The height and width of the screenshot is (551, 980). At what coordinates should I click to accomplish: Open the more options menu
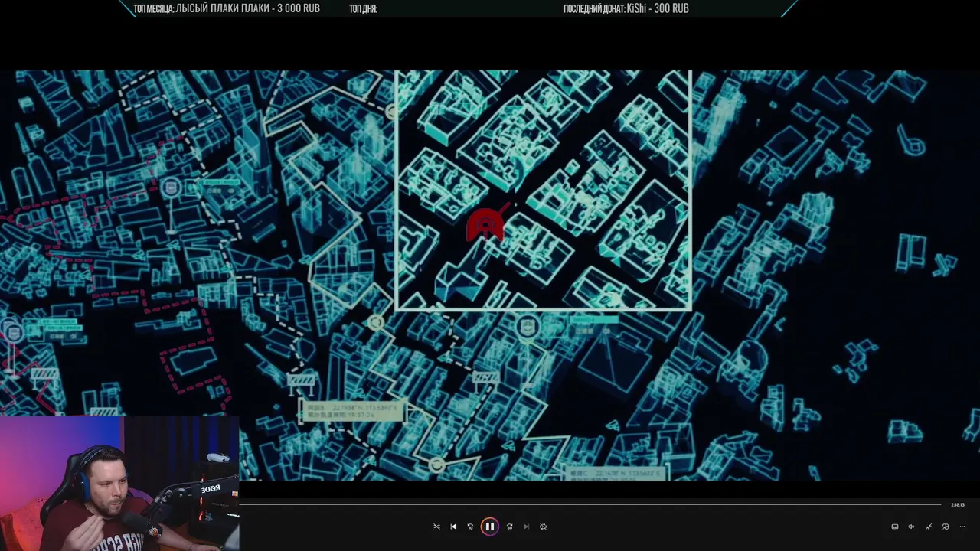[962, 527]
